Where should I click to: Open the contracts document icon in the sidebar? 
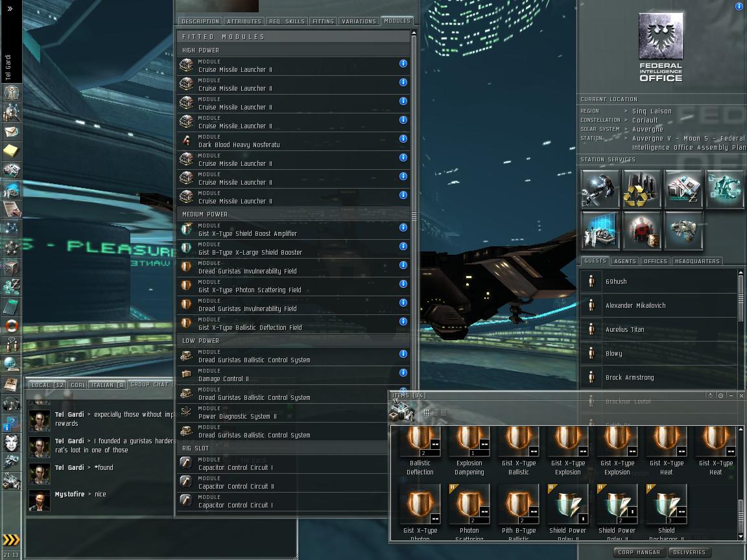click(12, 209)
